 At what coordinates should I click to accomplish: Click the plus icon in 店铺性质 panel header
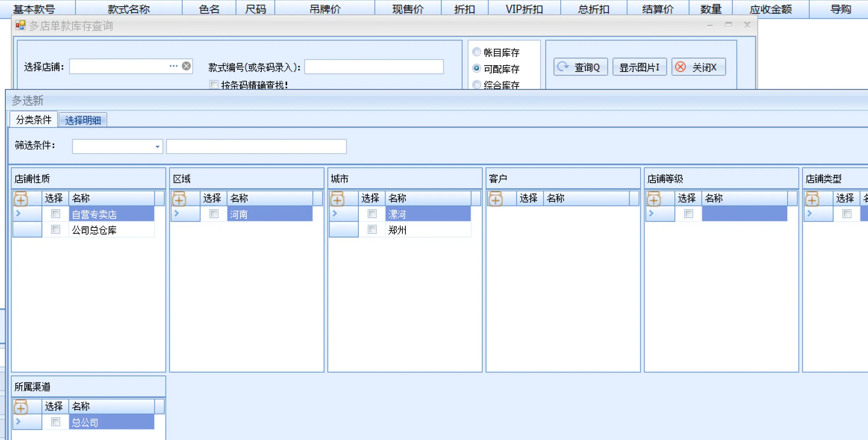[21, 199]
